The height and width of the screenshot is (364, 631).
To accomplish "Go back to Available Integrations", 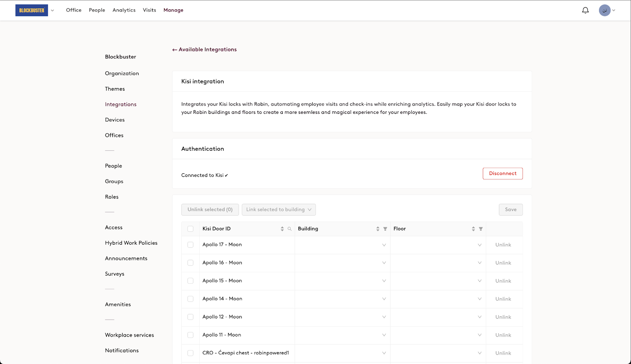I will 204,50.
